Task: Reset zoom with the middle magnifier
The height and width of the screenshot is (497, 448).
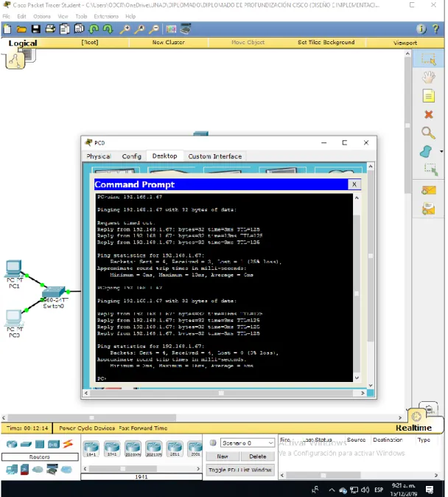Action: (139, 29)
